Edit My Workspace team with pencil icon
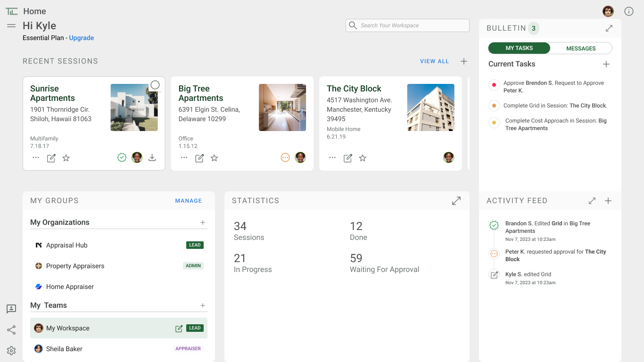 (179, 329)
